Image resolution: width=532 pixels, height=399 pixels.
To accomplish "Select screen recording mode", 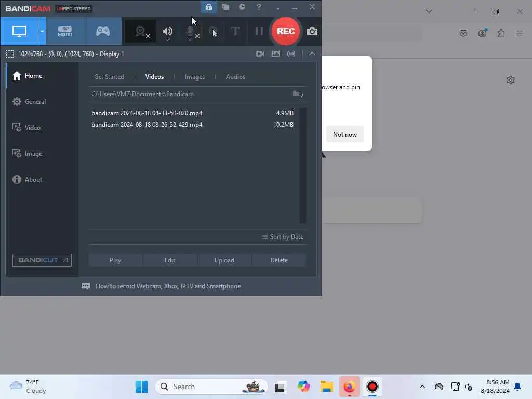I will click(x=19, y=31).
